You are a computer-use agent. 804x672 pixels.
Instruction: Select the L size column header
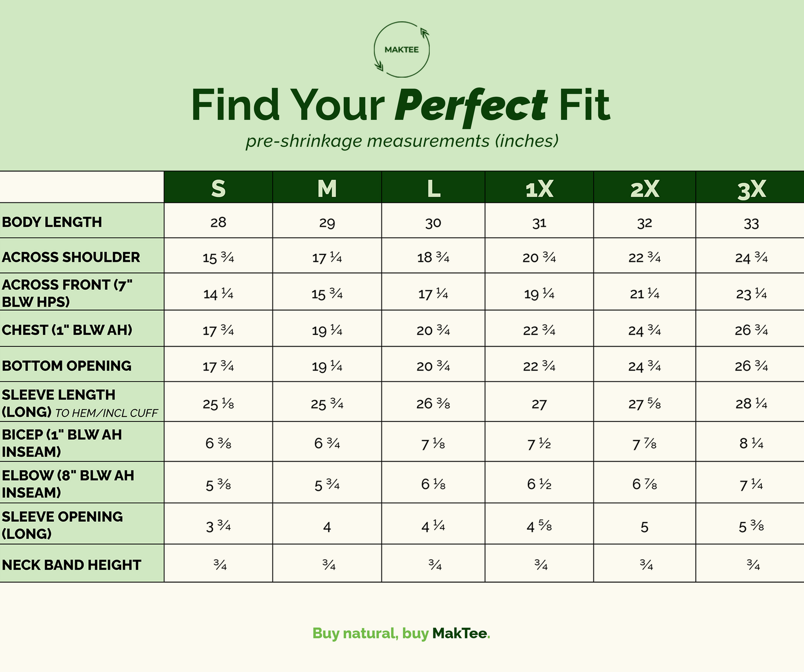(433, 188)
